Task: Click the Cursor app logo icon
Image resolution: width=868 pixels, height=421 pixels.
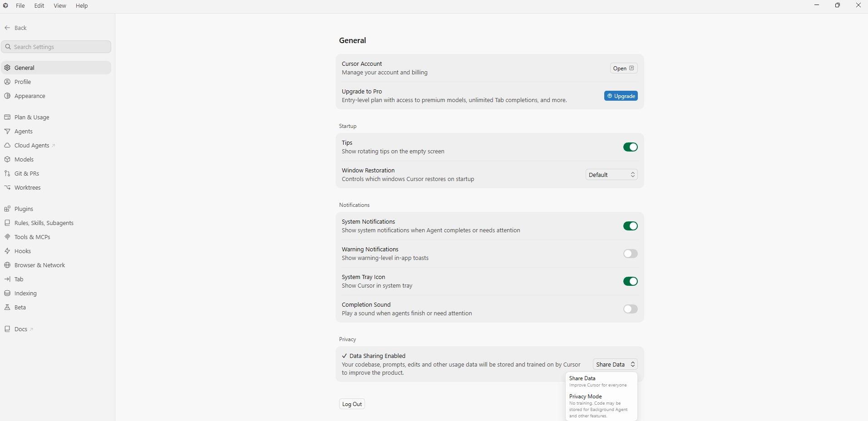Action: click(x=6, y=5)
